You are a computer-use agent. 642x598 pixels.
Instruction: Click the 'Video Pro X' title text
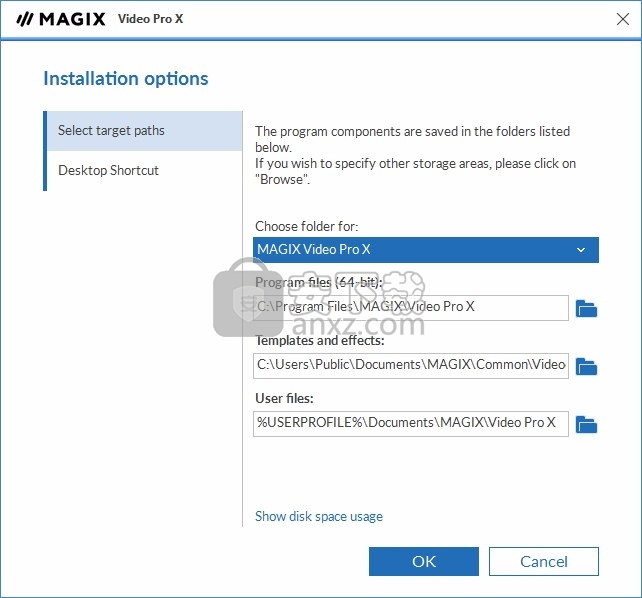coord(151,19)
